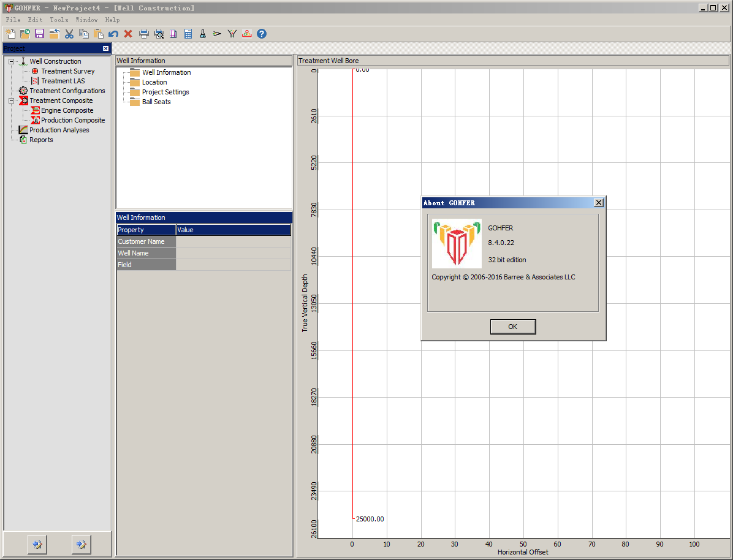The height and width of the screenshot is (560, 733).
Task: Close the Project panel
Action: click(x=105, y=48)
